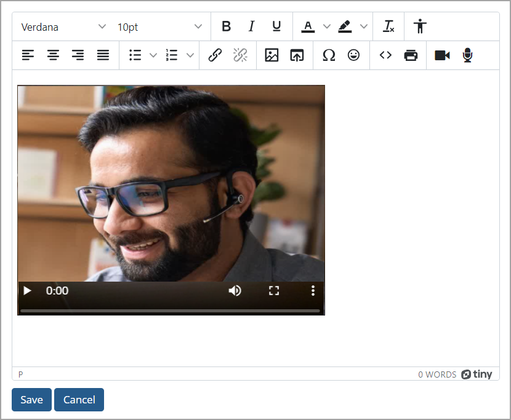Apply the text color button
This screenshot has height=420, width=511.
click(308, 26)
